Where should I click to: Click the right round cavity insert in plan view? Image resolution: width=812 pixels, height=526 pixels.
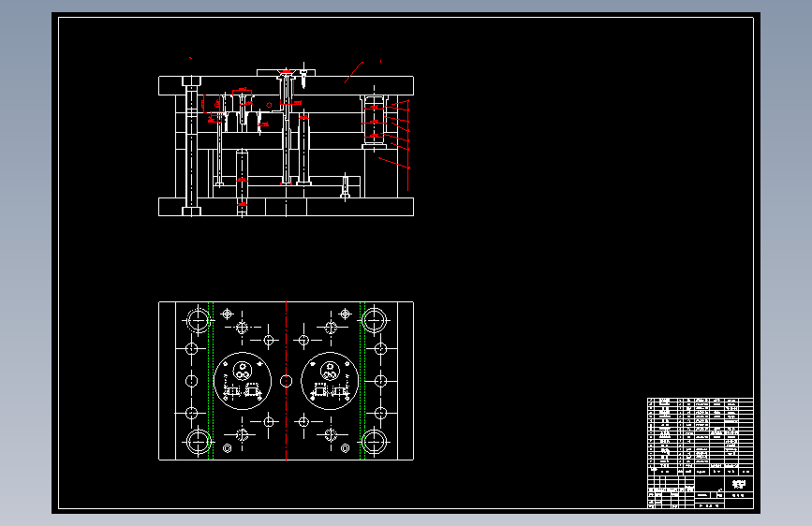pyautogui.click(x=330, y=381)
